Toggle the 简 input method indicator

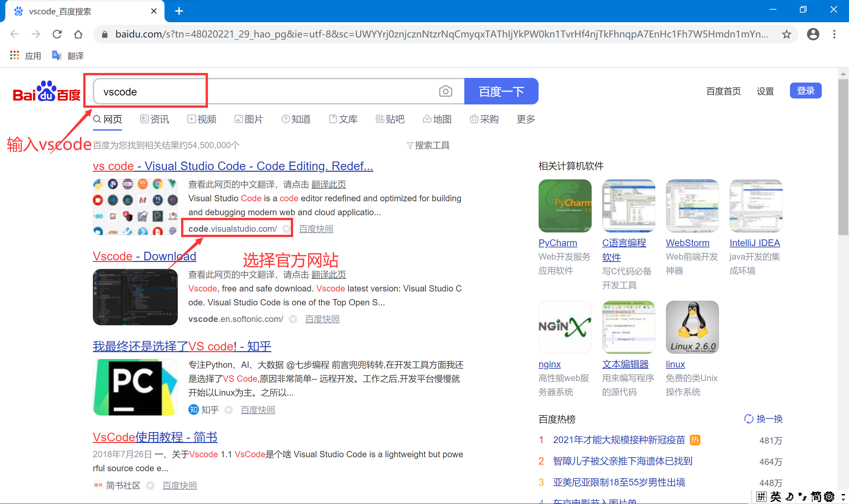pyautogui.click(x=816, y=497)
